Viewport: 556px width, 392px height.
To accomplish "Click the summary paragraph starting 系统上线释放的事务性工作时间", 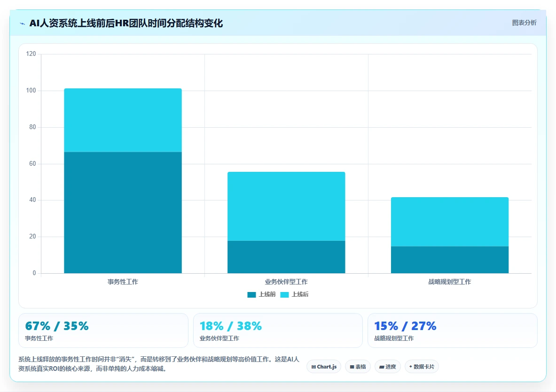I will coord(159,364).
